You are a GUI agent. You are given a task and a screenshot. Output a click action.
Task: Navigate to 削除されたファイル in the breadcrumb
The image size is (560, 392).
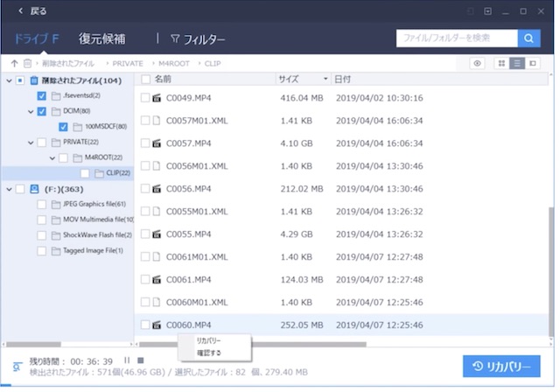coord(68,64)
